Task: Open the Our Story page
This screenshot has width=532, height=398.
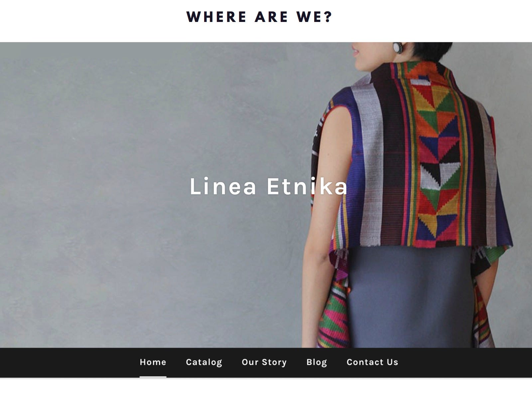Action: coord(264,362)
